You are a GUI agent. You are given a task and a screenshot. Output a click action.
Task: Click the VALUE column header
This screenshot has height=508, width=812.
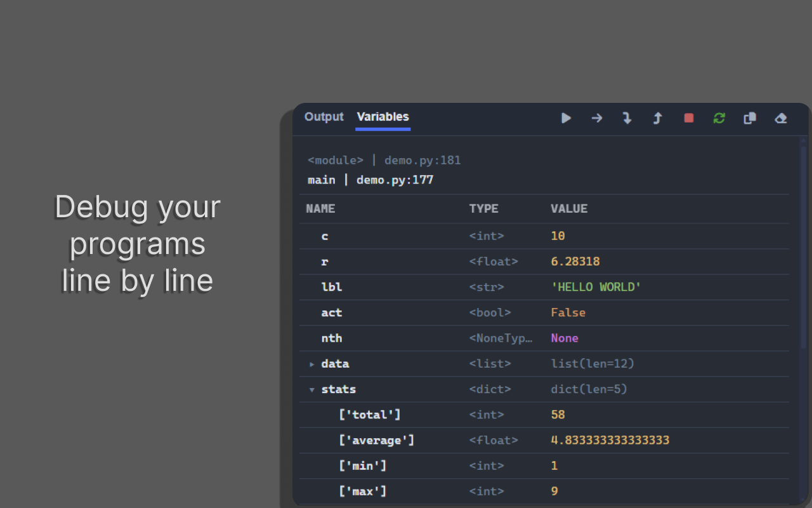[x=569, y=208]
